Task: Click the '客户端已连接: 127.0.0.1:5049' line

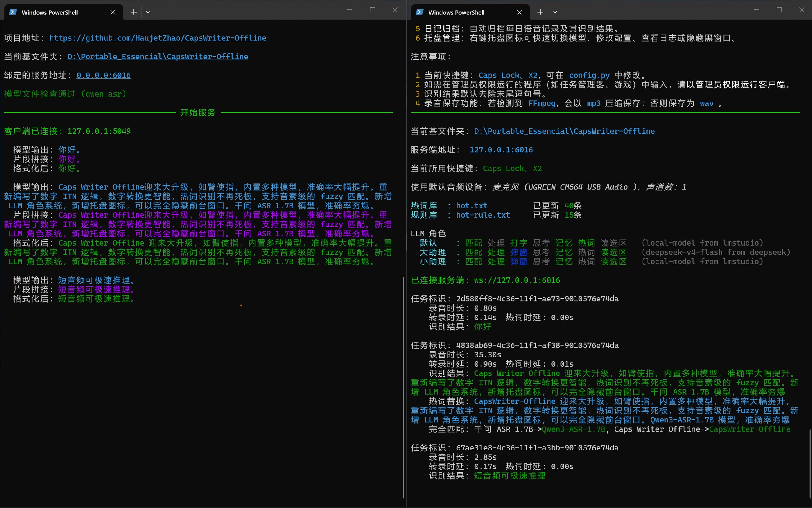Action: point(67,131)
